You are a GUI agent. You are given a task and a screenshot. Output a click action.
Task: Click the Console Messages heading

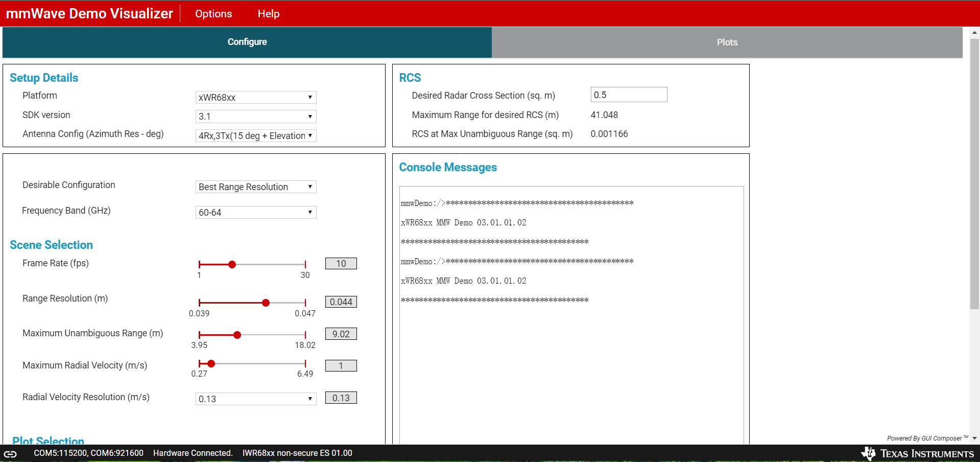(448, 167)
